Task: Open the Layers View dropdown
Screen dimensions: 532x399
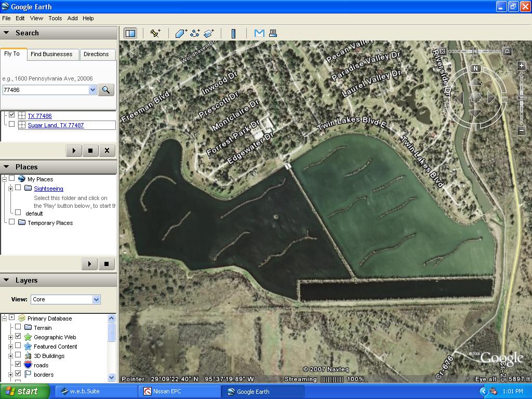Action: 96,299
